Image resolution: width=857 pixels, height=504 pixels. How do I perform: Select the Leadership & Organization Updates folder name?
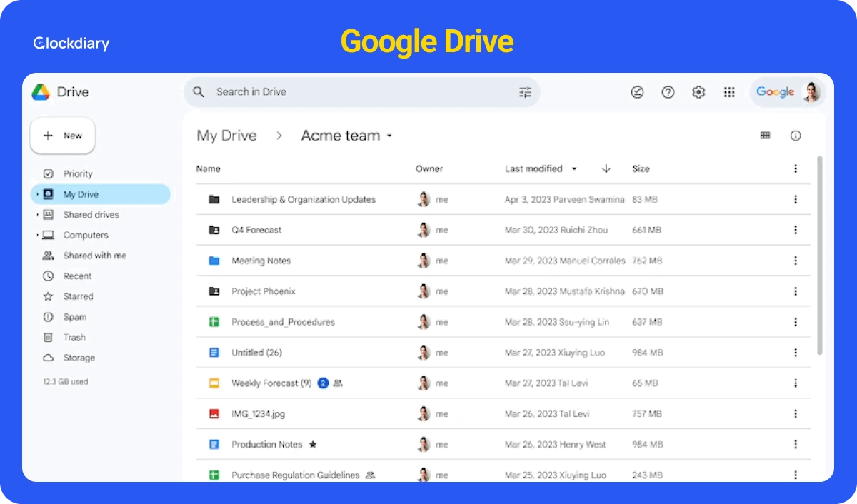[x=304, y=200]
